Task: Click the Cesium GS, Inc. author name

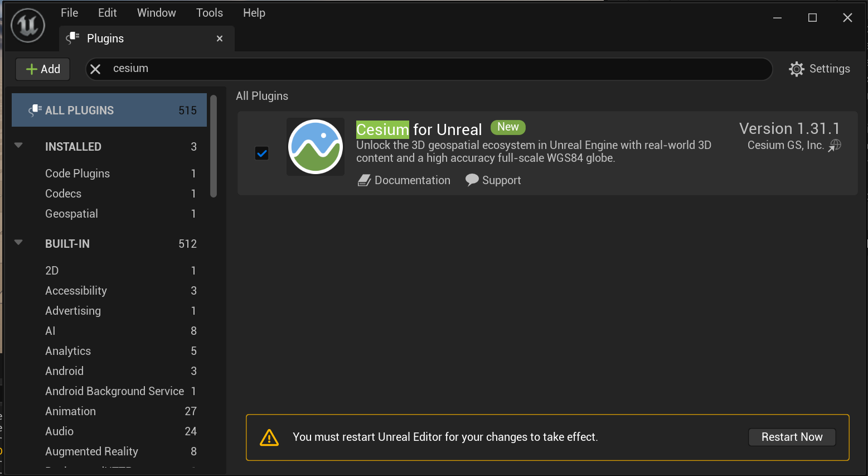Action: 785,146
